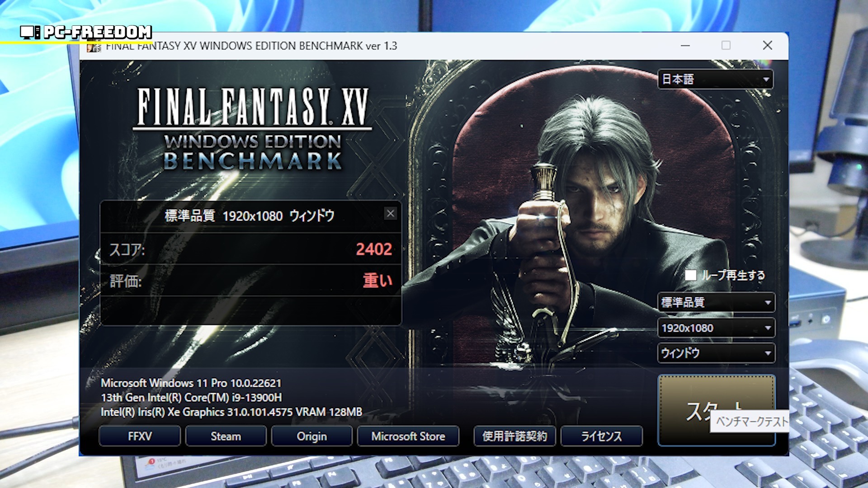This screenshot has height=488, width=868.
Task: Open the Steam store button
Action: click(226, 436)
